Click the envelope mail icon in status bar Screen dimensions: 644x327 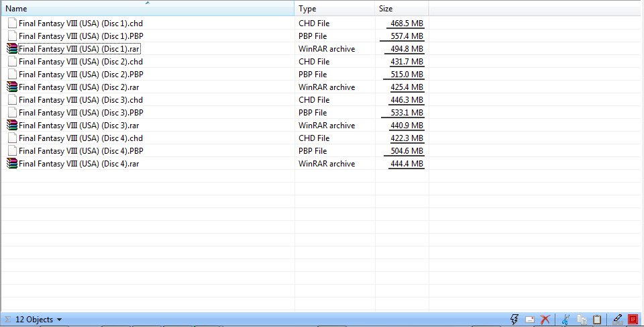(x=530, y=320)
